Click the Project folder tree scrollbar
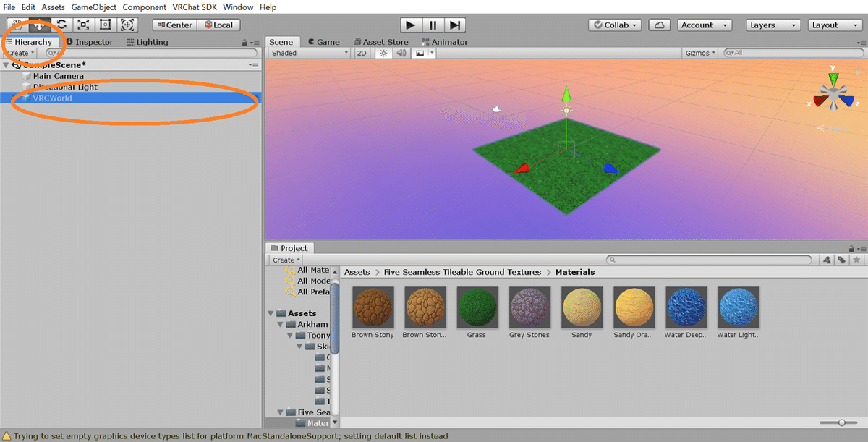 (335, 320)
